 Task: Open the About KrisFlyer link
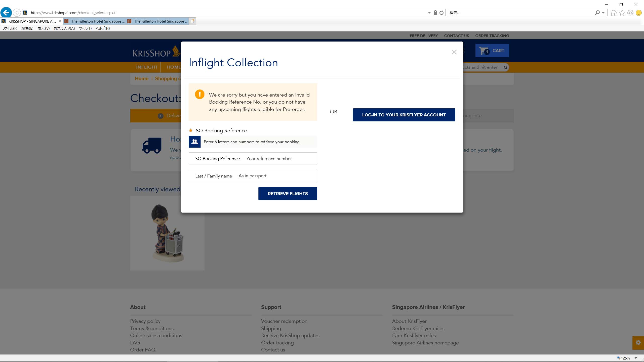coord(409,321)
